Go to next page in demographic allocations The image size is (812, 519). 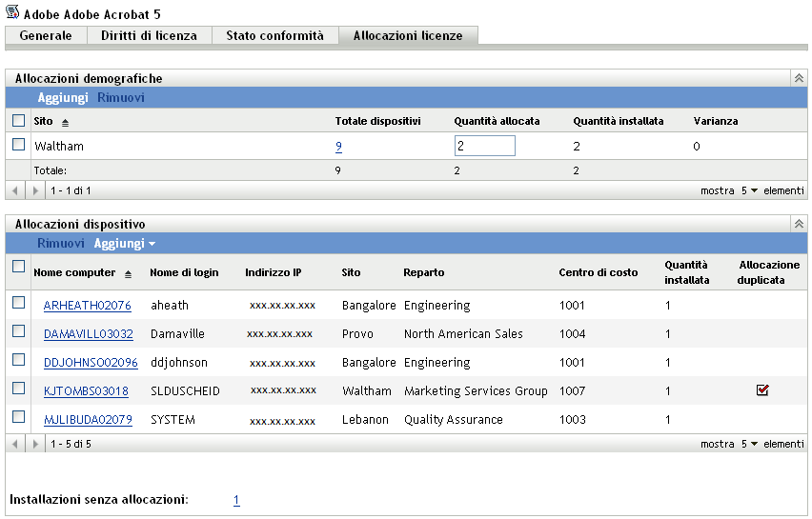[35, 190]
